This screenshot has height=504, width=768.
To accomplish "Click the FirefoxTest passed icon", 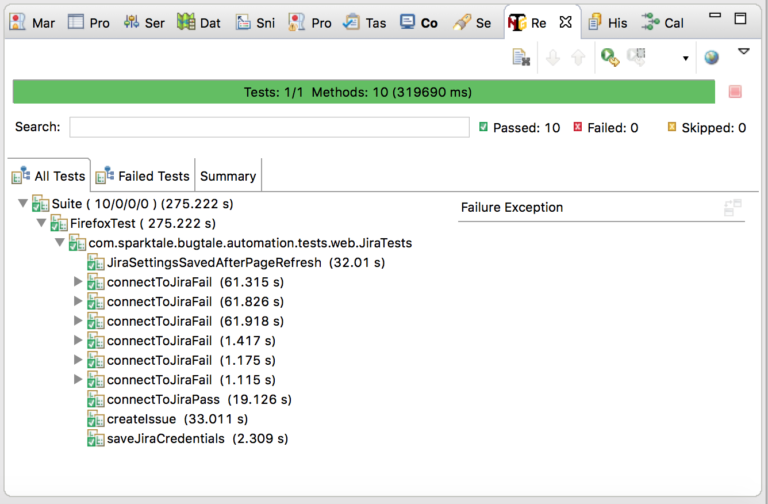I will point(59,223).
